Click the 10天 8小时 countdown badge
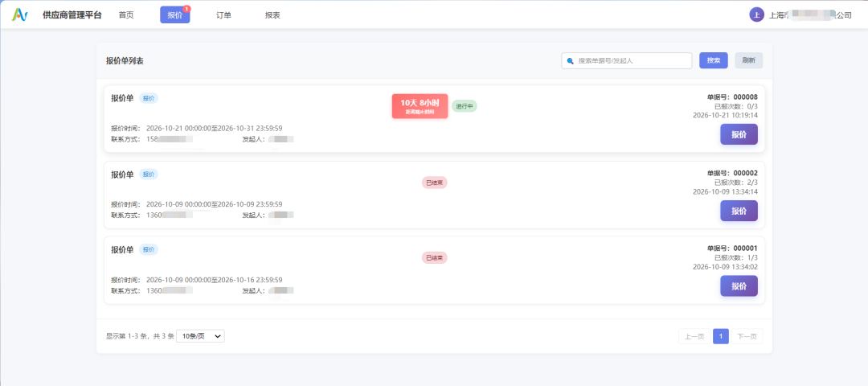Image resolution: width=868 pixels, height=386 pixels. tap(420, 106)
